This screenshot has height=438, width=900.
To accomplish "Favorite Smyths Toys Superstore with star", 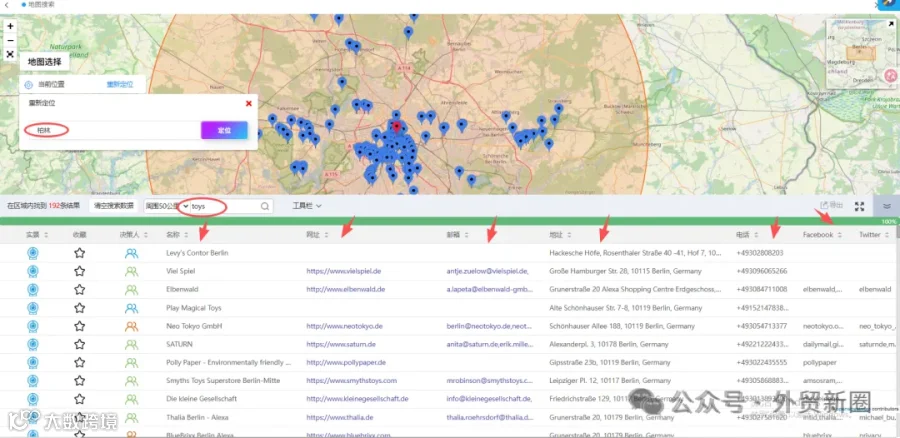I will 79,381.
